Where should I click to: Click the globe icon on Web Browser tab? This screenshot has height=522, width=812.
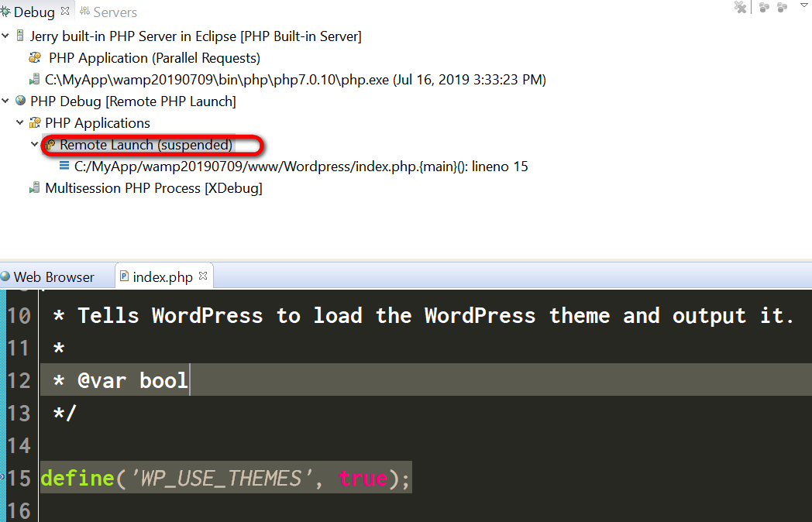(5, 276)
